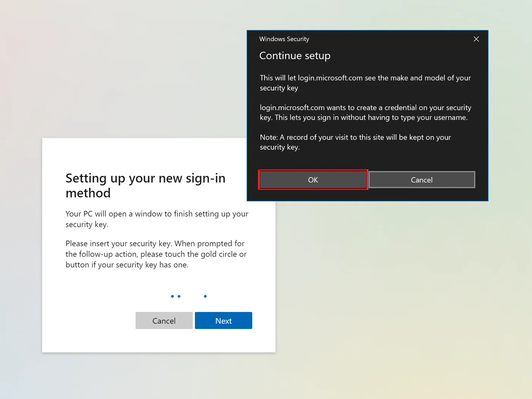This screenshot has width=532, height=399.
Task: Click 'Your PC will open a window' text
Action: [x=157, y=219]
